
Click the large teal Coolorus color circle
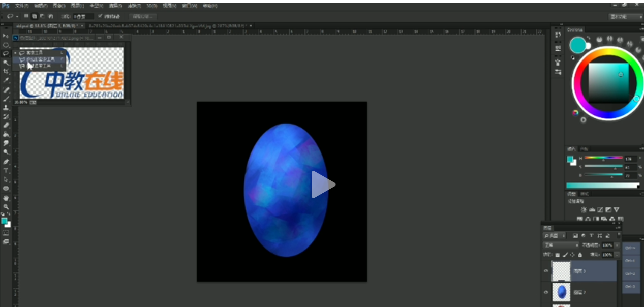pyautogui.click(x=577, y=45)
